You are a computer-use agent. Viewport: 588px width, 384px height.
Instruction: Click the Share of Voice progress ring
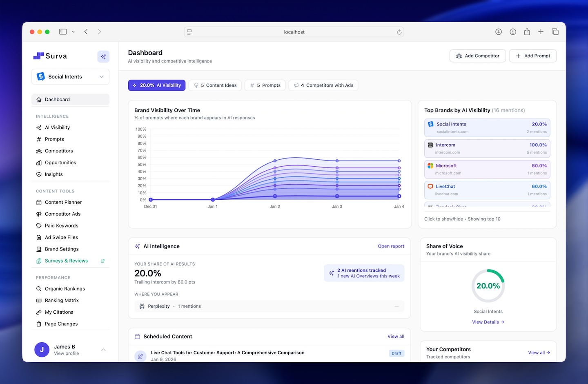pyautogui.click(x=488, y=286)
